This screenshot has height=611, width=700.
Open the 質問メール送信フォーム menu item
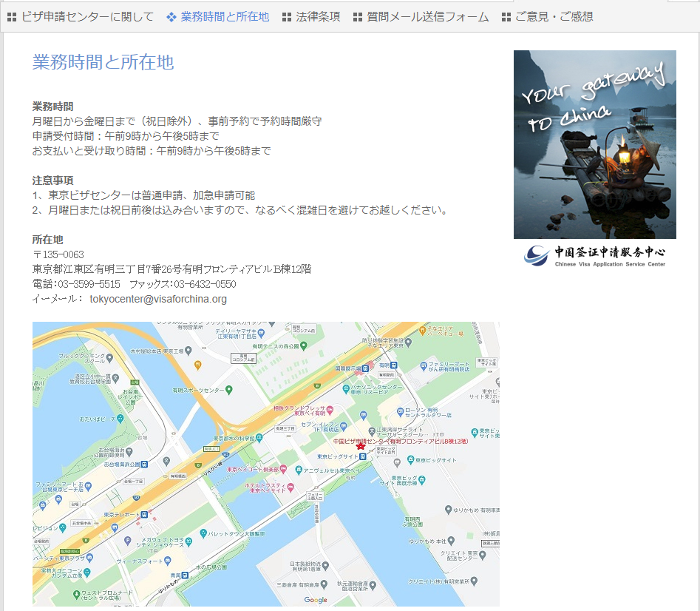tap(421, 17)
